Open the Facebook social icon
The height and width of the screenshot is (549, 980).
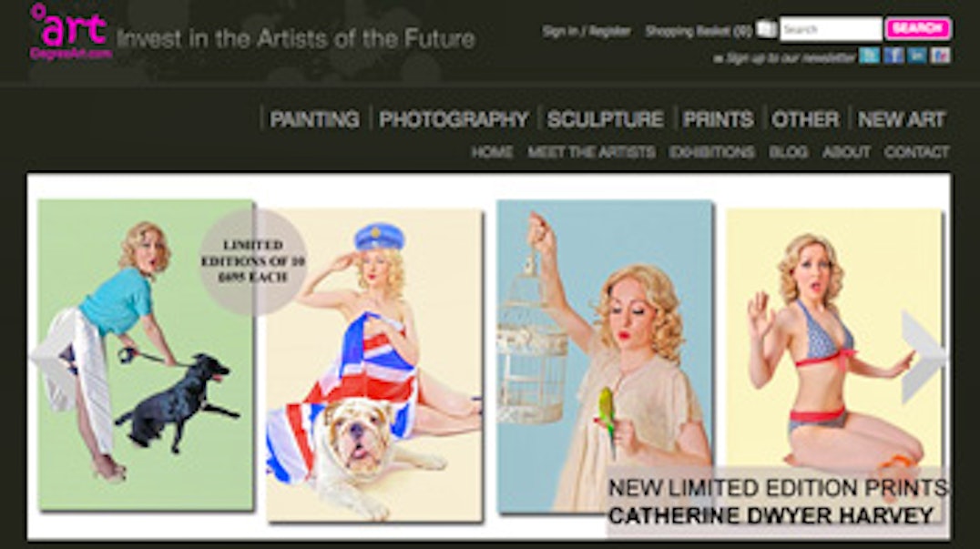coord(893,56)
